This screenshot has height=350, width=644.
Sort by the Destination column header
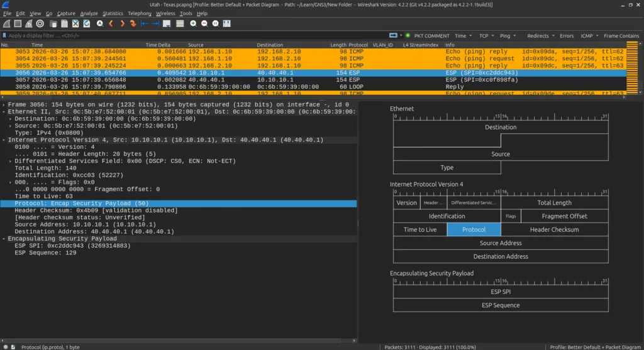click(x=270, y=45)
